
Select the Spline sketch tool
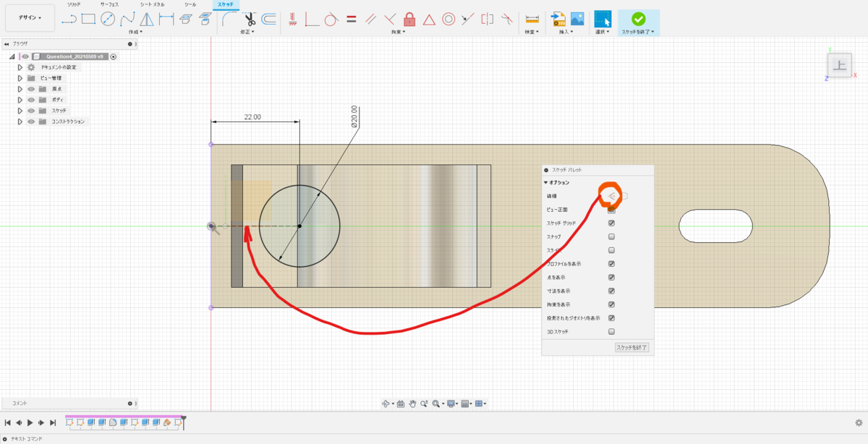tap(127, 19)
